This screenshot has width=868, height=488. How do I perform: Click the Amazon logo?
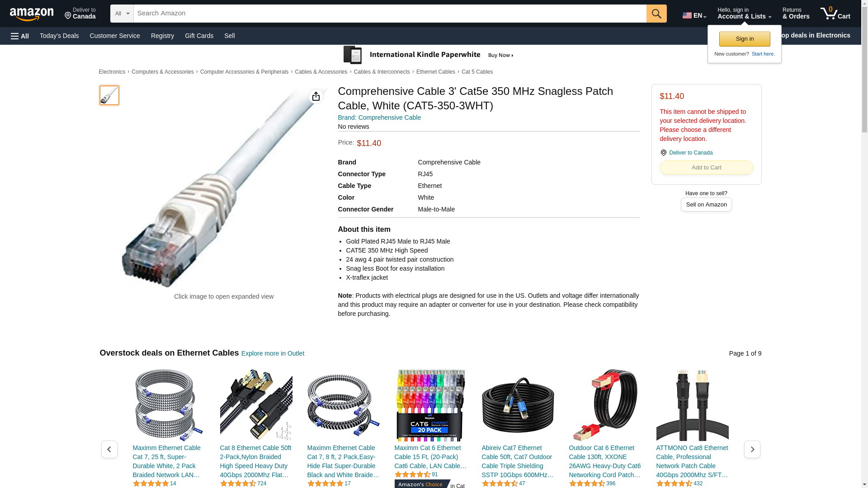point(32,14)
